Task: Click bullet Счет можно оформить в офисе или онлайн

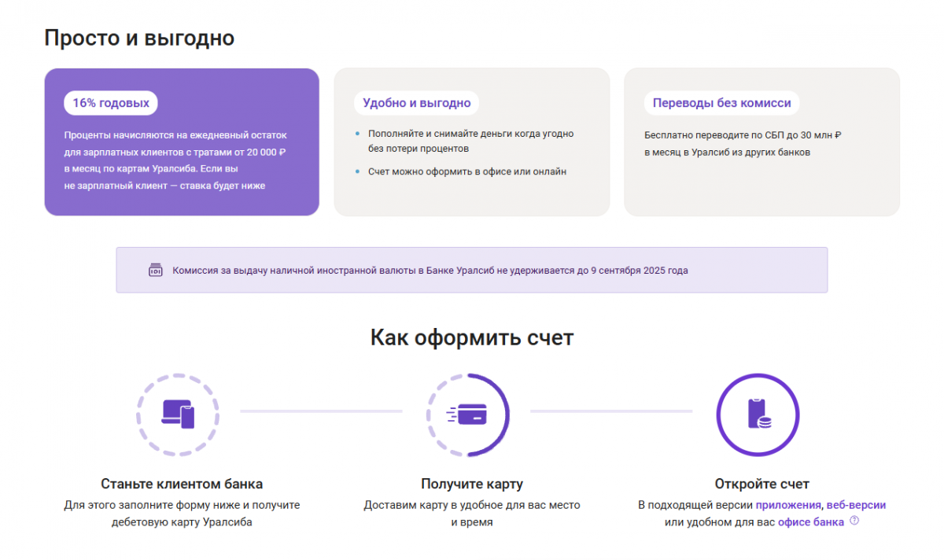Action: (466, 171)
